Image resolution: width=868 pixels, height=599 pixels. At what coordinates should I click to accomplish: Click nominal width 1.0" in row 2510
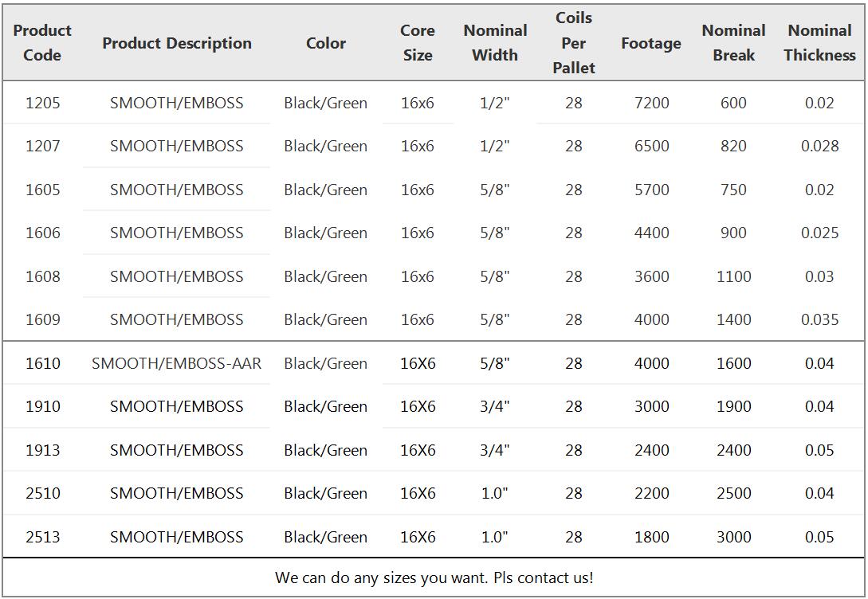[x=495, y=493]
